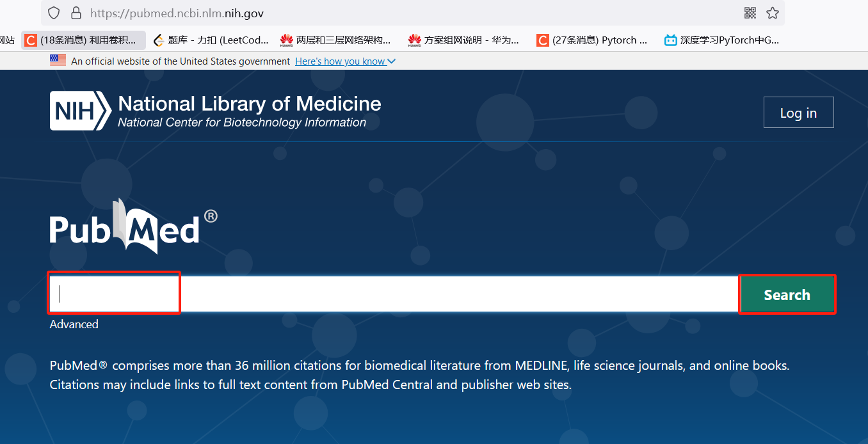Click the Log in button
This screenshot has height=444, width=868.
click(x=798, y=113)
